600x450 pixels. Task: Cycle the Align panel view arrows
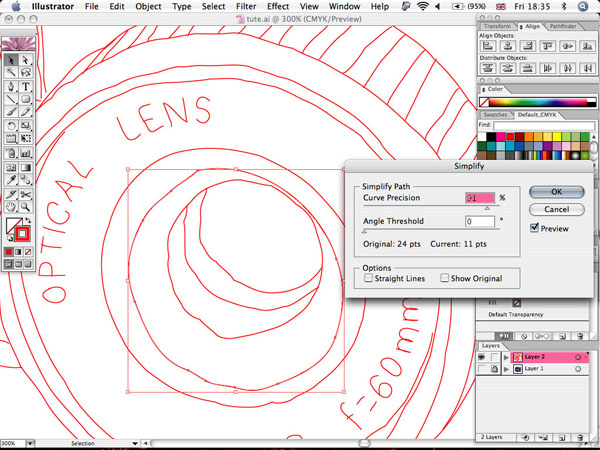tap(521, 27)
